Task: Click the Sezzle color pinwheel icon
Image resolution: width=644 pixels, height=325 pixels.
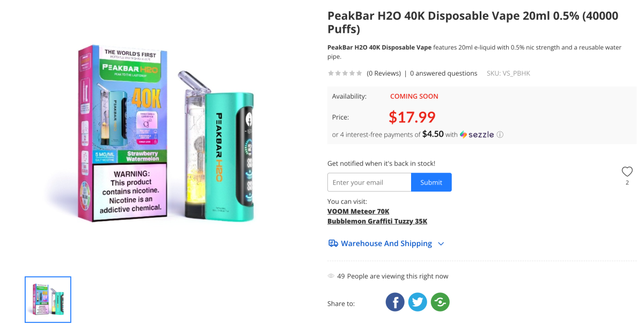Action: (x=462, y=135)
